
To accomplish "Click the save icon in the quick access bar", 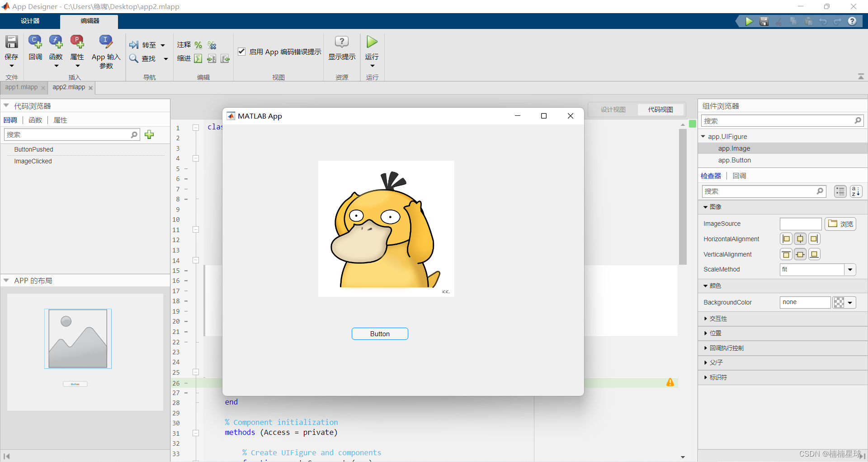I will 764,21.
